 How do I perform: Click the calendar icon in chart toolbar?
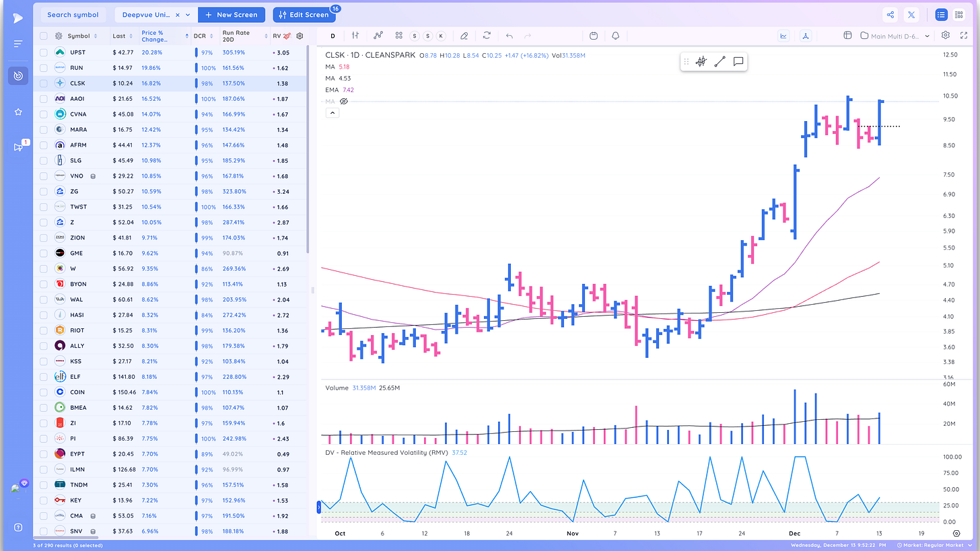coord(593,36)
